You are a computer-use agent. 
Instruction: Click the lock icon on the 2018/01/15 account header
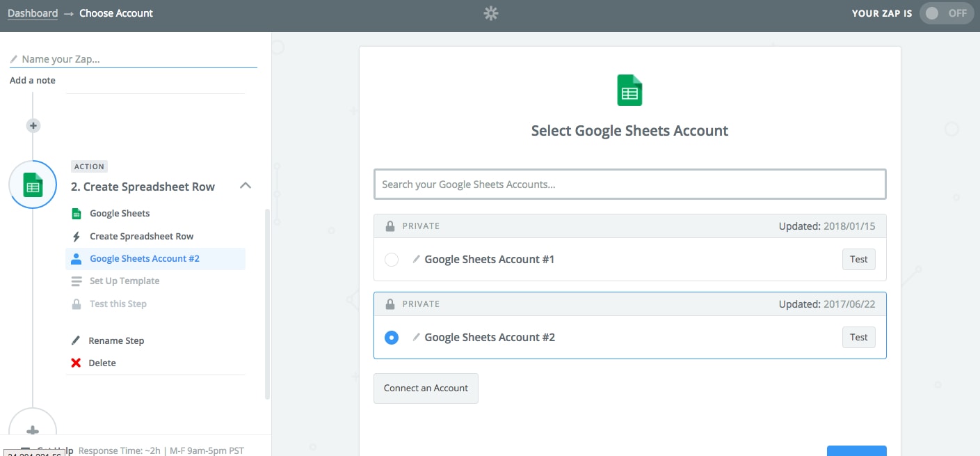click(x=390, y=226)
